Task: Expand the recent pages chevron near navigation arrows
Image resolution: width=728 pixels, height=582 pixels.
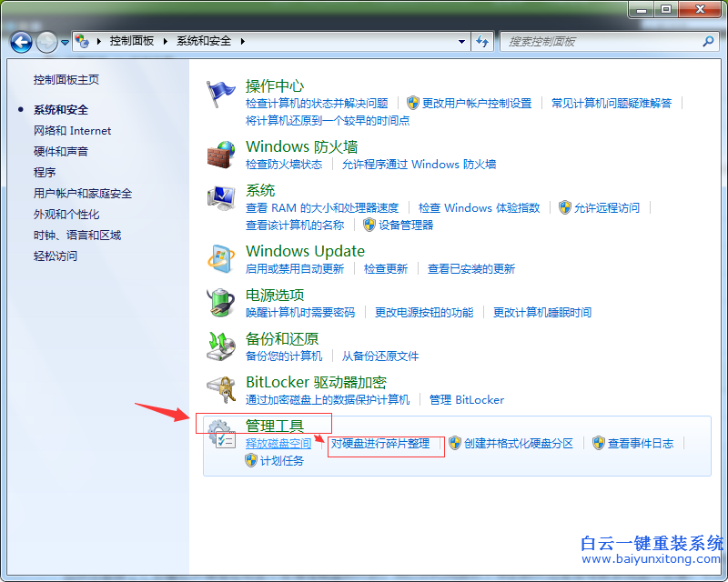Action: click(64, 41)
